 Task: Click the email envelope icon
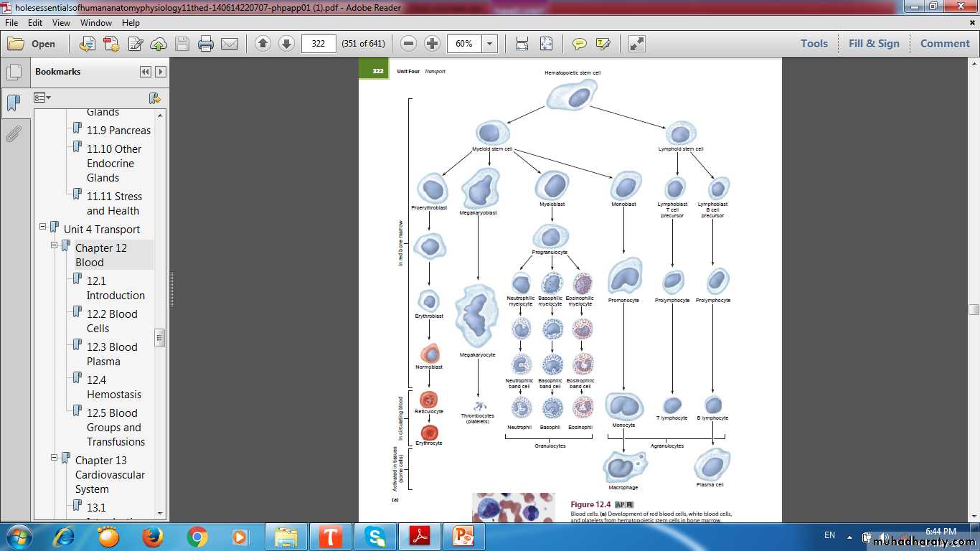pos(230,44)
